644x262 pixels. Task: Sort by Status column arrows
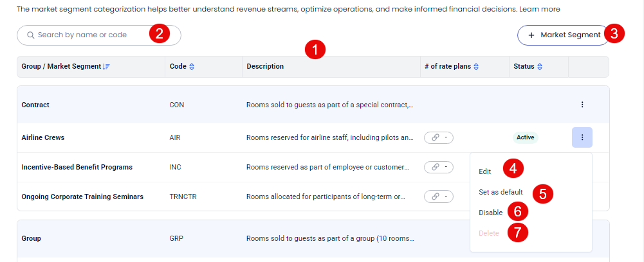(540, 67)
